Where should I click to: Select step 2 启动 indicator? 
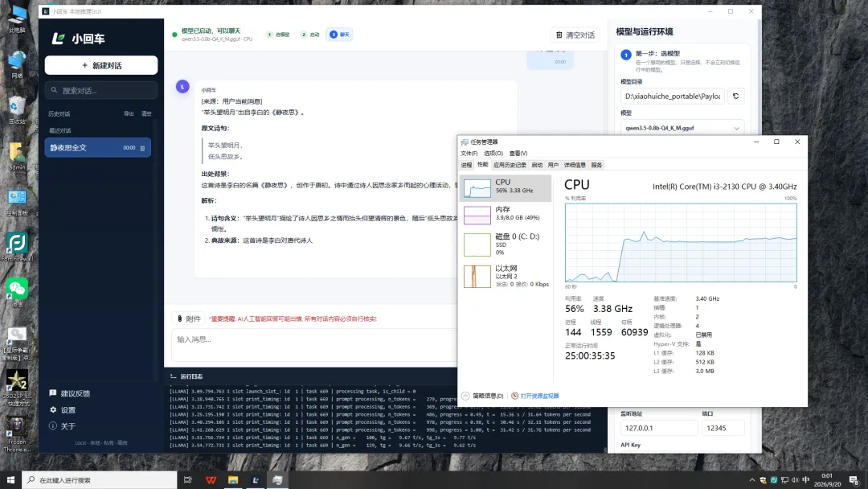tap(310, 35)
